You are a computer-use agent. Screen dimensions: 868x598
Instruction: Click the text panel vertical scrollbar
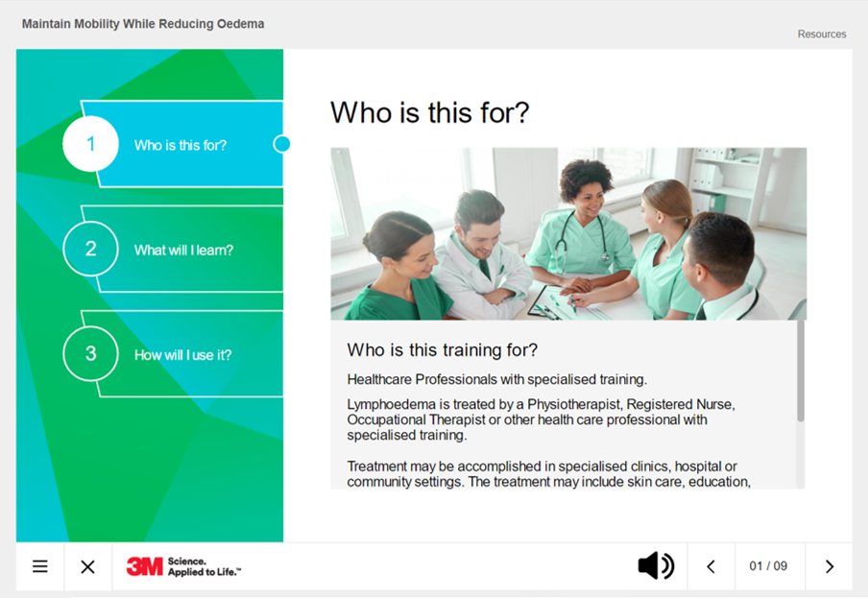(801, 371)
